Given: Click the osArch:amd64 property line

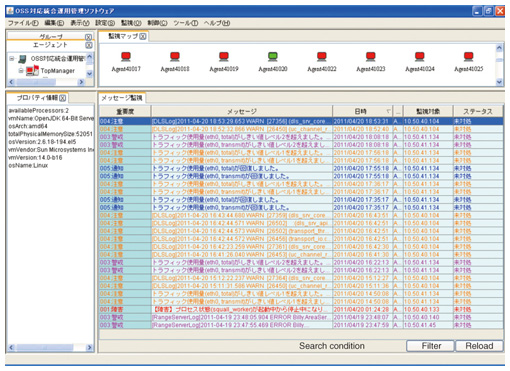Looking at the screenshot, I should click(28, 126).
